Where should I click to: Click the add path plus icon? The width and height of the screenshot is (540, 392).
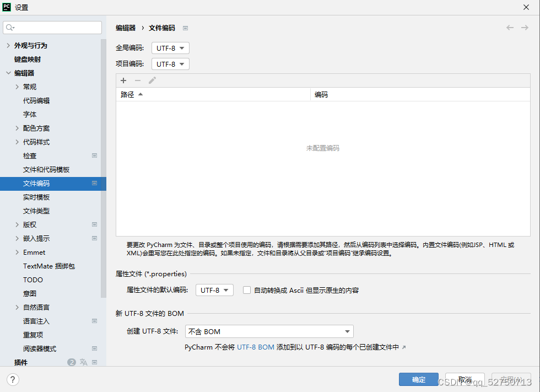coord(123,80)
